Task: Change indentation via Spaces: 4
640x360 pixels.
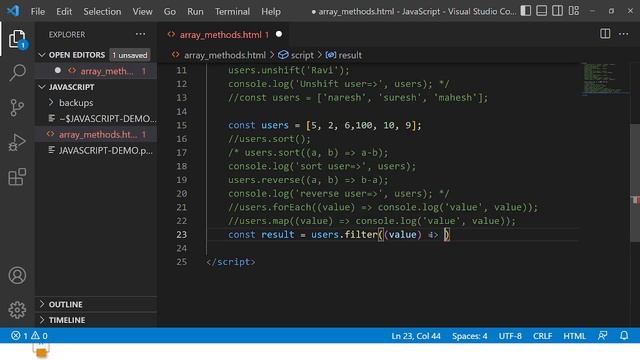Action: (x=469, y=336)
